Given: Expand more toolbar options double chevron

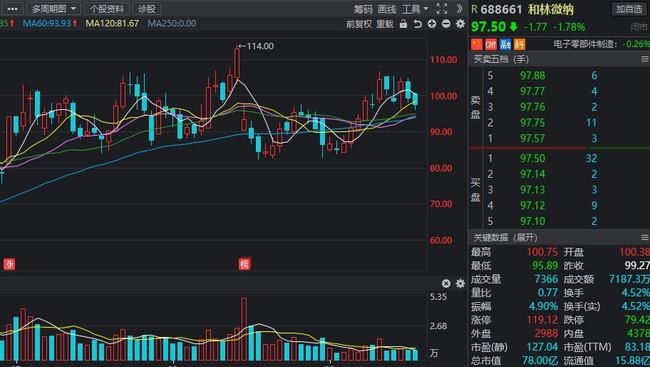Looking at the screenshot, I should point(459,9).
